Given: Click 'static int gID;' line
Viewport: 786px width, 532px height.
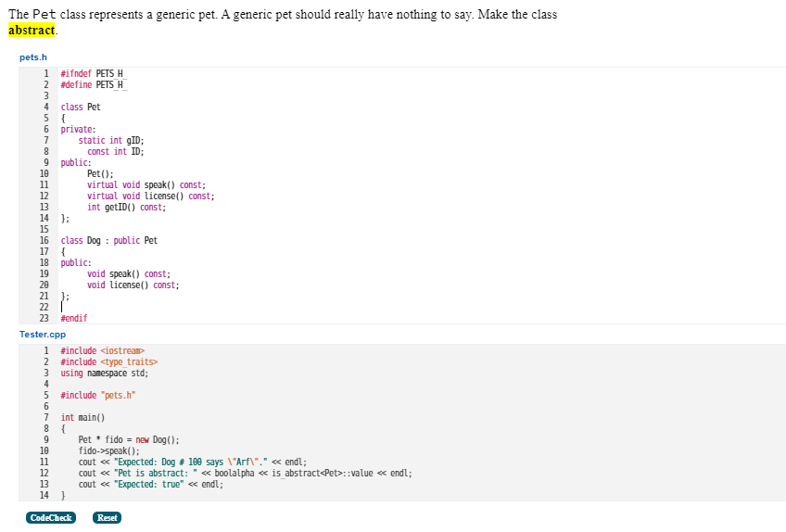Looking at the screenshot, I should (111, 140).
